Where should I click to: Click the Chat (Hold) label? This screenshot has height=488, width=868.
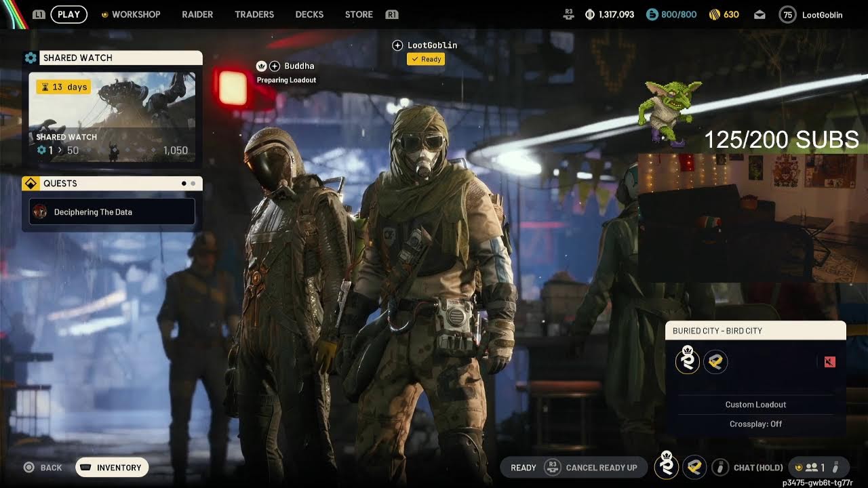pyautogui.click(x=758, y=468)
